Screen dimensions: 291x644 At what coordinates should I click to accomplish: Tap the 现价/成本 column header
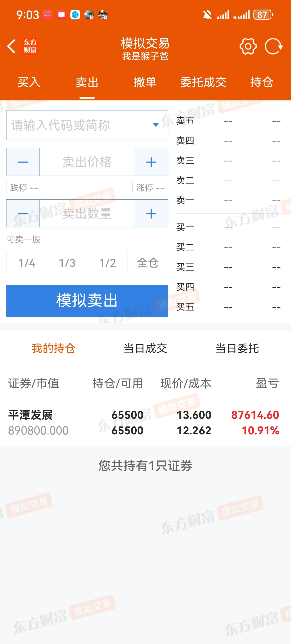tap(186, 383)
